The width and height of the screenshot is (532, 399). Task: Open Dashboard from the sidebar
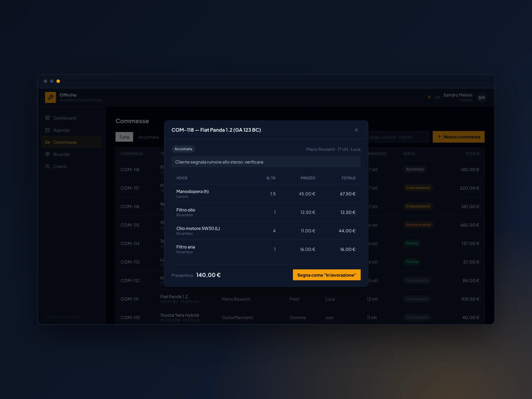click(71, 118)
